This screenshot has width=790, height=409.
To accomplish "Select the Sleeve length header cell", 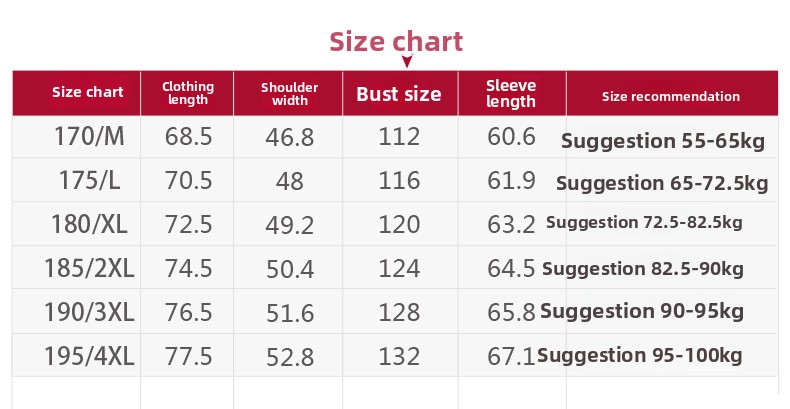I will [511, 93].
